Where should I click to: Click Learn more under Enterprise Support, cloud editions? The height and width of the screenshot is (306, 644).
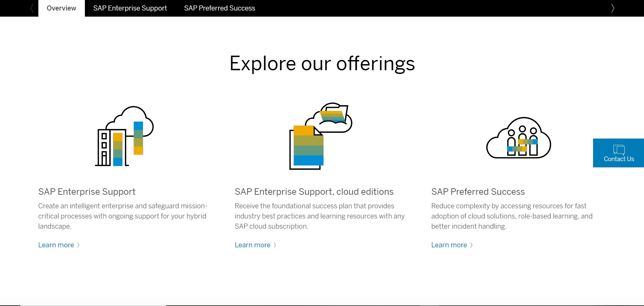tap(256, 245)
